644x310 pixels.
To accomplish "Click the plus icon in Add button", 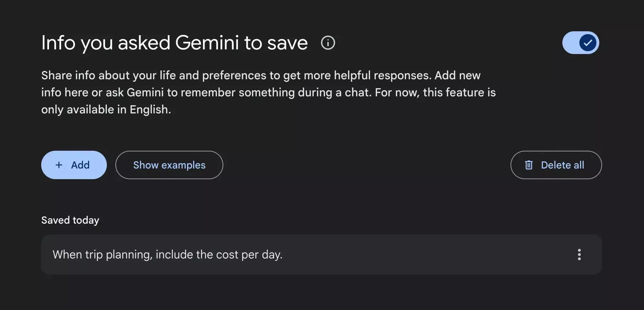I will point(59,165).
